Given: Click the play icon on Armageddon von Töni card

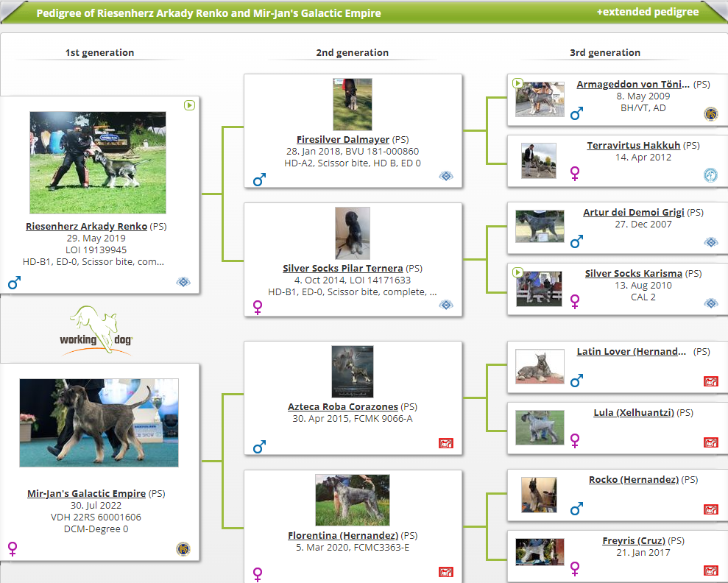Looking at the screenshot, I should coord(518,83).
